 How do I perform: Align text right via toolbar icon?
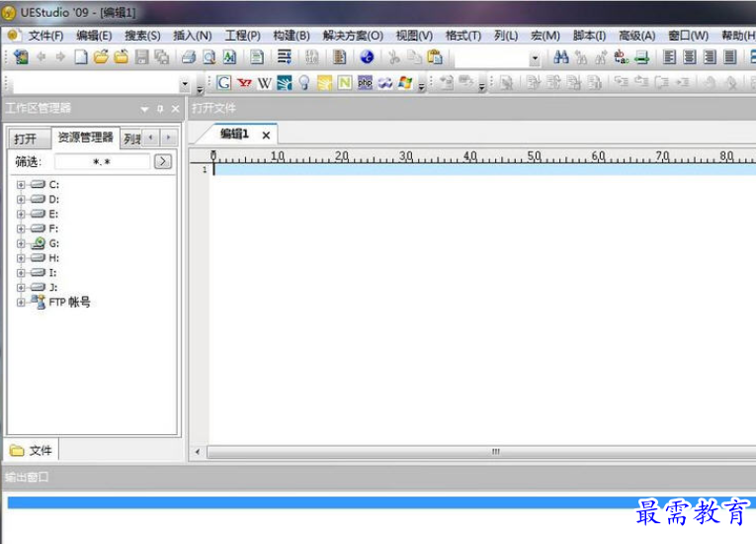(x=710, y=57)
